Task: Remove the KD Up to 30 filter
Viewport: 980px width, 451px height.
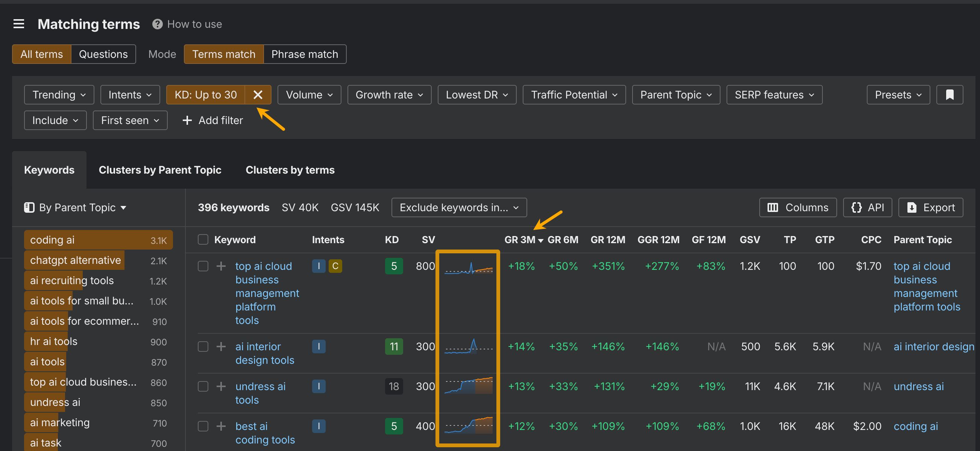Action: point(258,95)
